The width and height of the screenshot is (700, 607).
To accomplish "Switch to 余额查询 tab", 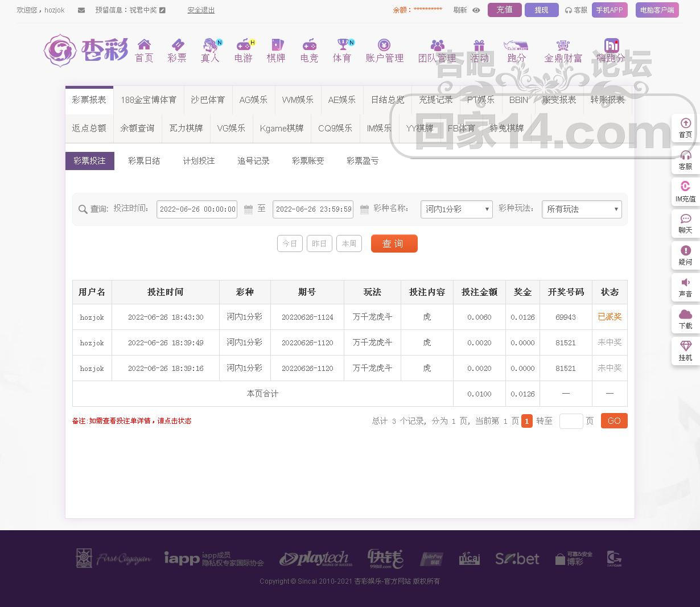I will [137, 128].
